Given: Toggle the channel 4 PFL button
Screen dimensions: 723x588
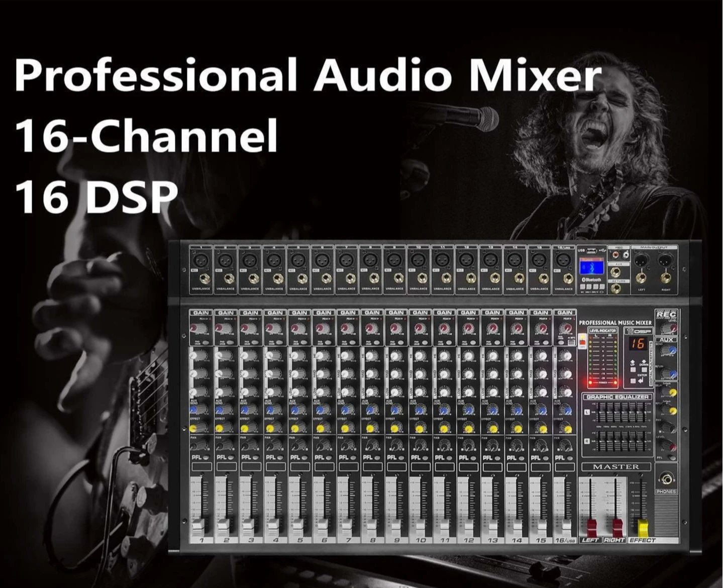Looking at the screenshot, I should [281, 458].
